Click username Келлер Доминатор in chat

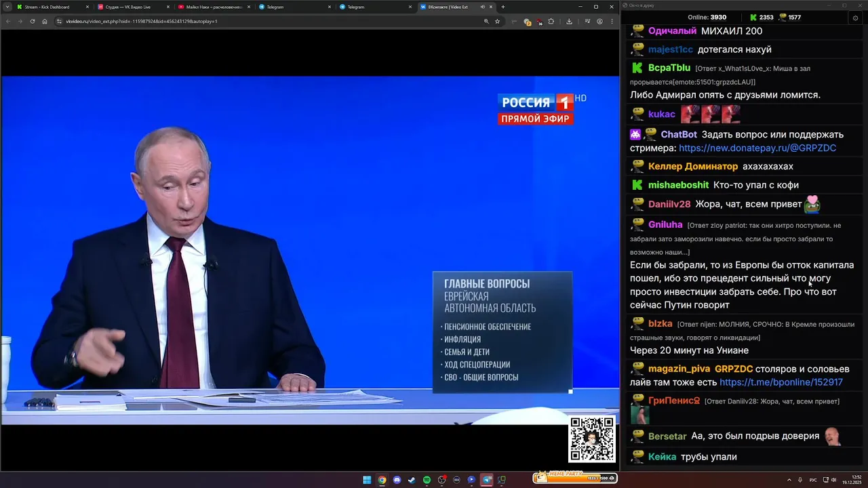pos(693,166)
